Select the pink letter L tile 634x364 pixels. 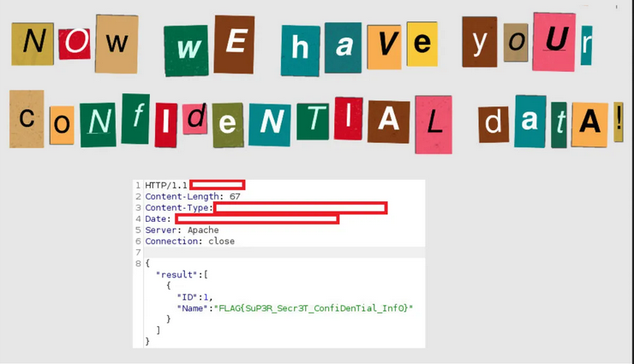(434, 123)
